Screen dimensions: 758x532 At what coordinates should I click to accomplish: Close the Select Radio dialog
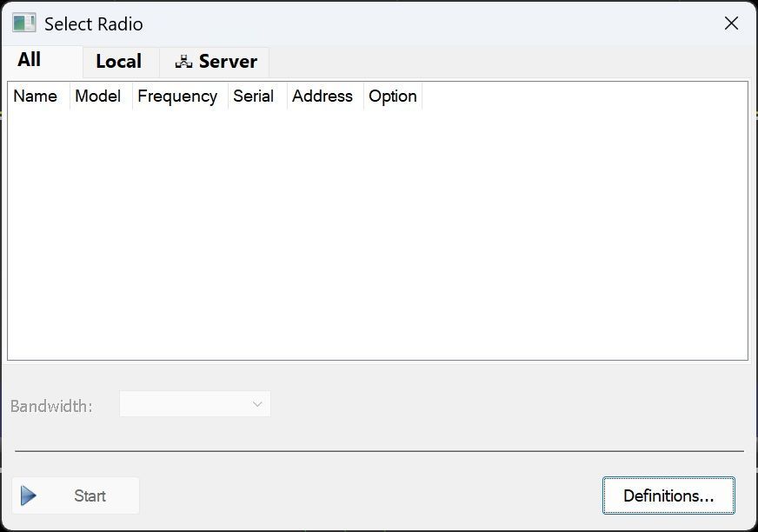coord(731,23)
